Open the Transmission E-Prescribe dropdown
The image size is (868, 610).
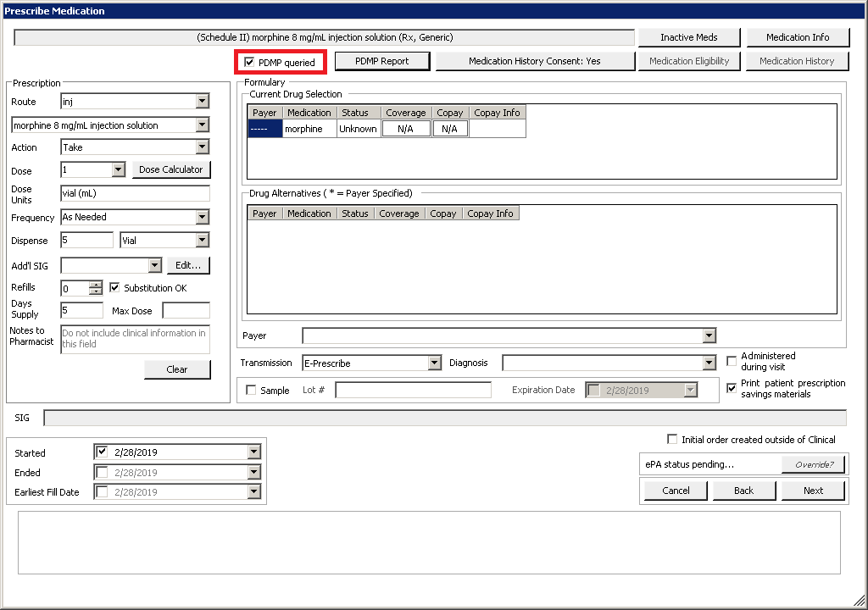435,363
